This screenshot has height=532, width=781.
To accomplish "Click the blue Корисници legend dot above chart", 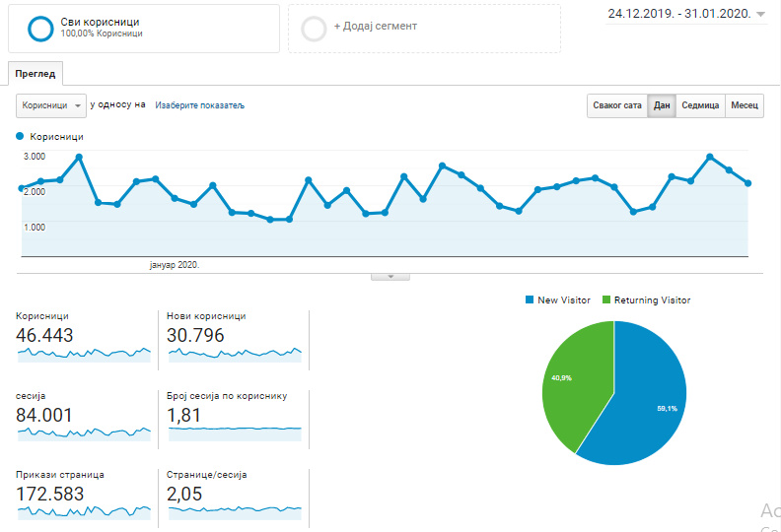I will [x=20, y=136].
